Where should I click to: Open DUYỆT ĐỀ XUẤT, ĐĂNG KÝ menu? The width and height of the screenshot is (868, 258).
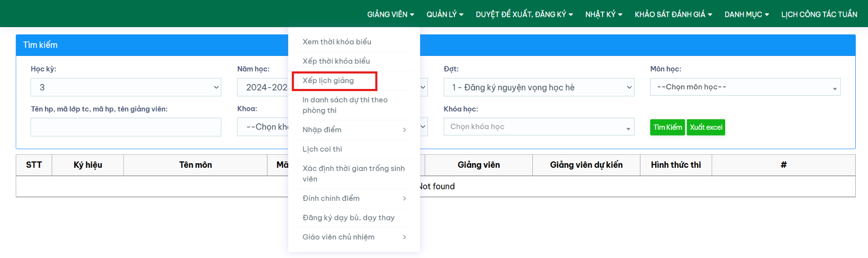pos(524,14)
